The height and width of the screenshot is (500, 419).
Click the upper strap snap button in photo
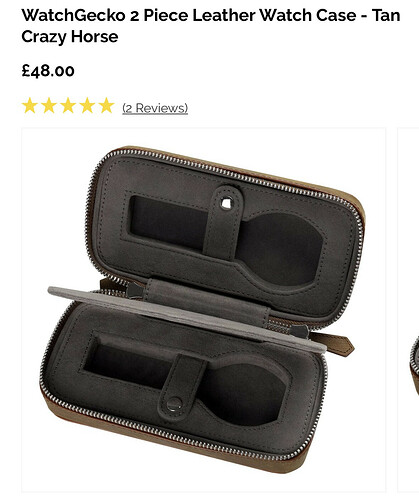click(x=226, y=203)
